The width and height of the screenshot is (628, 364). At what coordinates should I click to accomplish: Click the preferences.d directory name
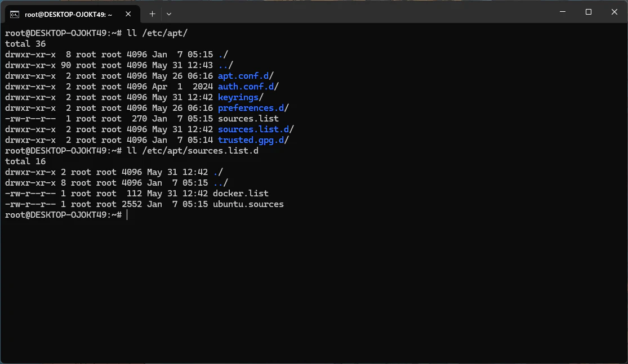pos(251,108)
